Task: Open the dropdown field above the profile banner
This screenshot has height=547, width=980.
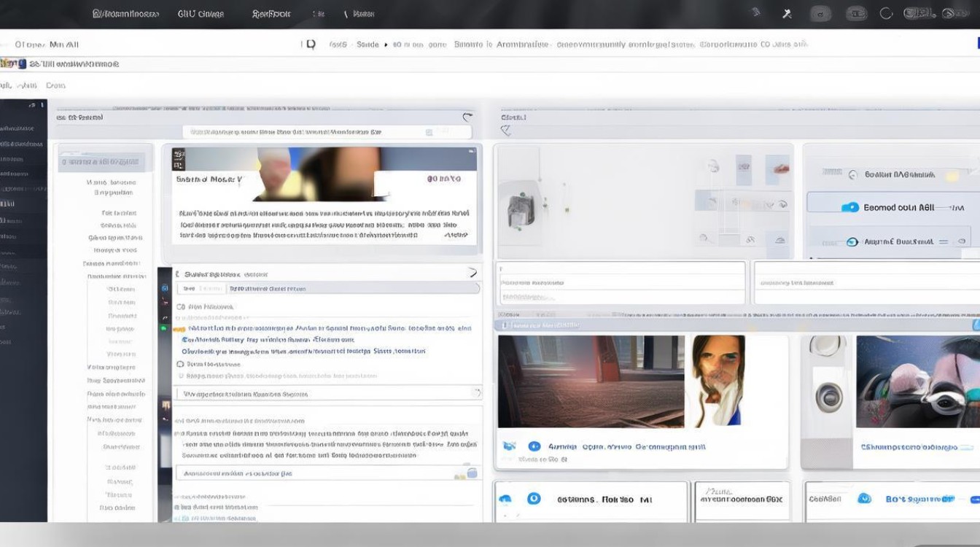Action: (327, 133)
